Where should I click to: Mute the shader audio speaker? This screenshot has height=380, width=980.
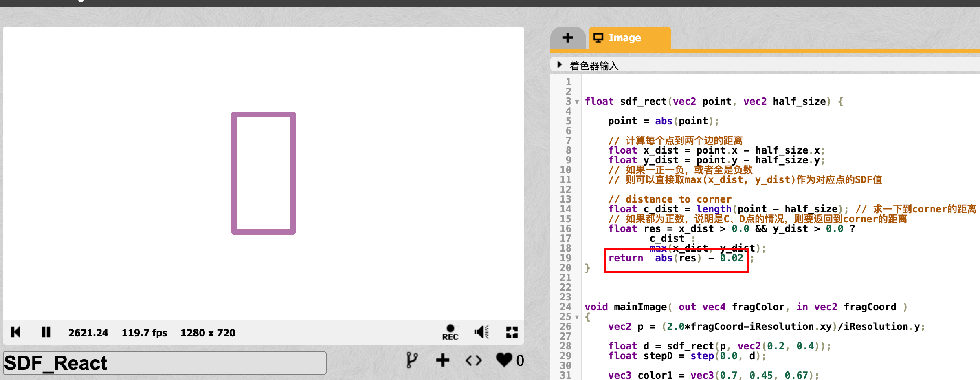(x=481, y=332)
